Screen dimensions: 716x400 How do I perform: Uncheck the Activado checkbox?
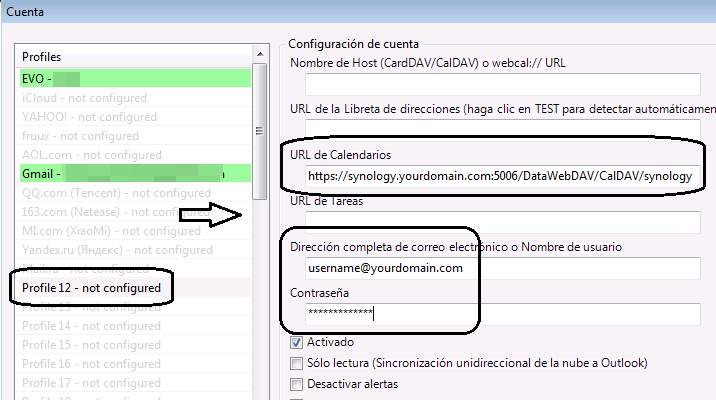296,342
